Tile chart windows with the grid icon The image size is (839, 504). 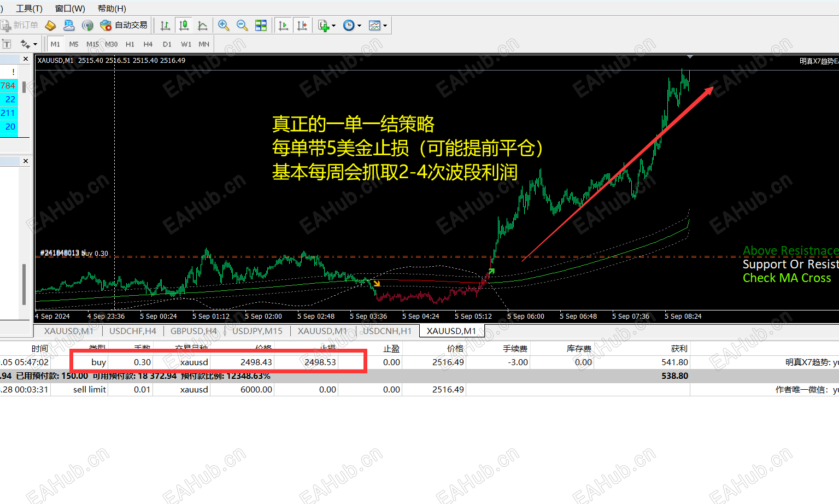coord(261,25)
